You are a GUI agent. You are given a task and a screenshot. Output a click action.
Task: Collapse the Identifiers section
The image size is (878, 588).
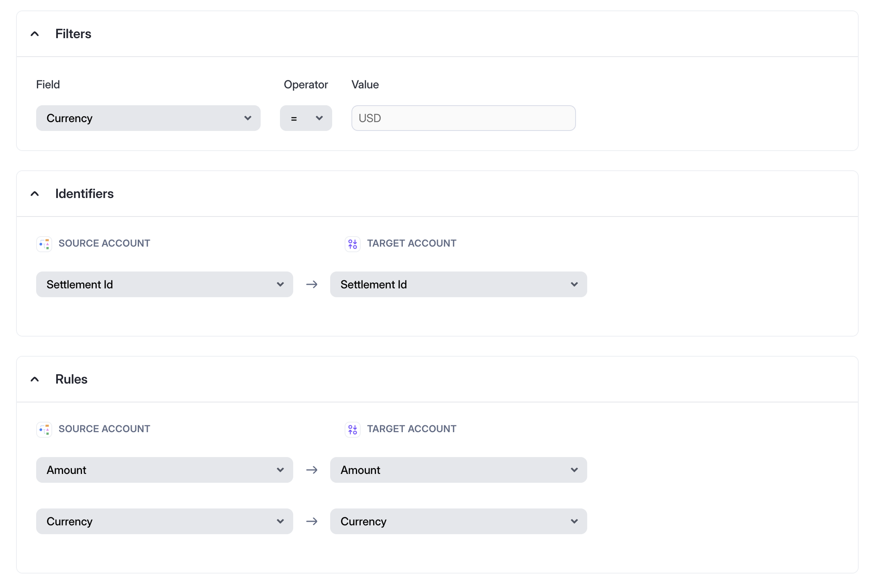coord(35,194)
